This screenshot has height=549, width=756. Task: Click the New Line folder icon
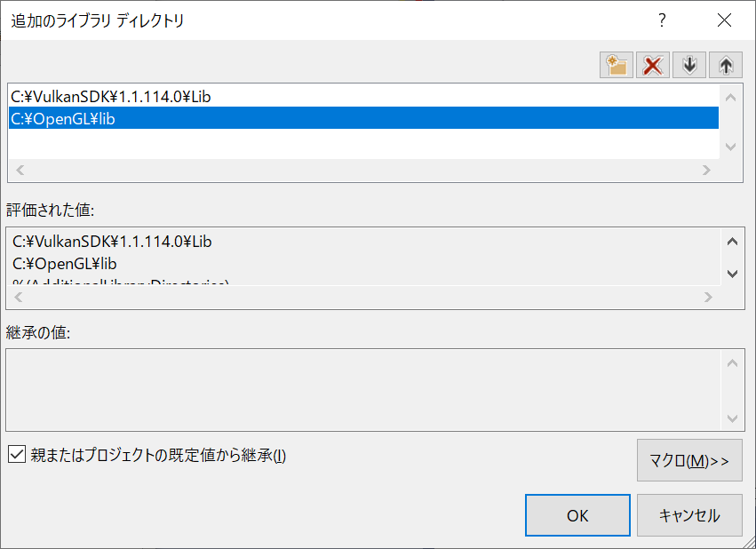(x=617, y=65)
